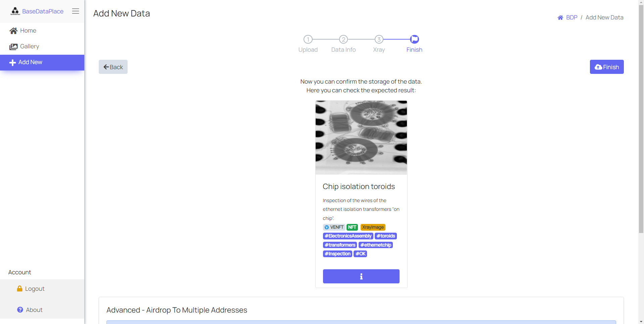The image size is (644, 324).
Task: Select step 3 Xray in wizard
Action: click(x=379, y=40)
